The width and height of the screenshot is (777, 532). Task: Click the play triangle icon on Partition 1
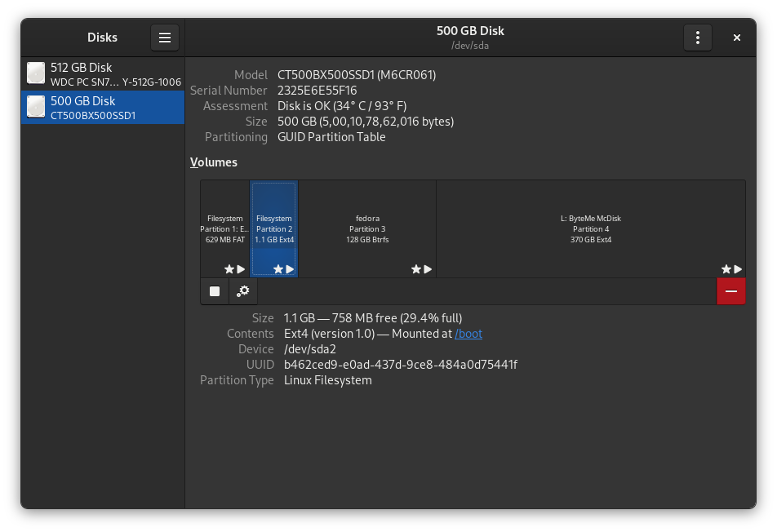click(241, 269)
